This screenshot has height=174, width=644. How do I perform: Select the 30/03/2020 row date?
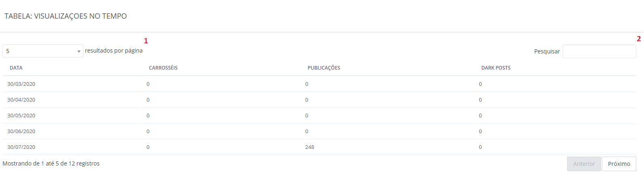(x=21, y=84)
